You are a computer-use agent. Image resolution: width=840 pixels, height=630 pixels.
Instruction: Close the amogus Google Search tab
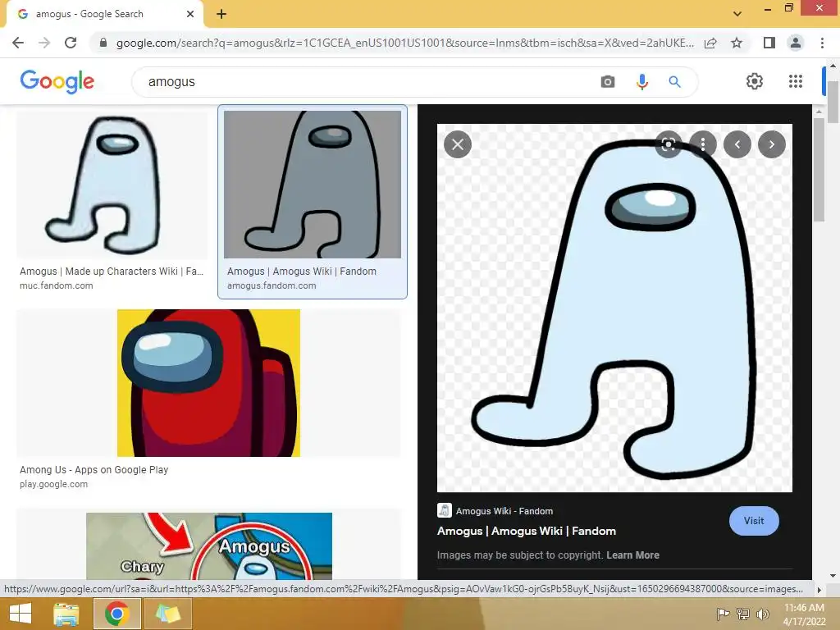click(x=189, y=14)
